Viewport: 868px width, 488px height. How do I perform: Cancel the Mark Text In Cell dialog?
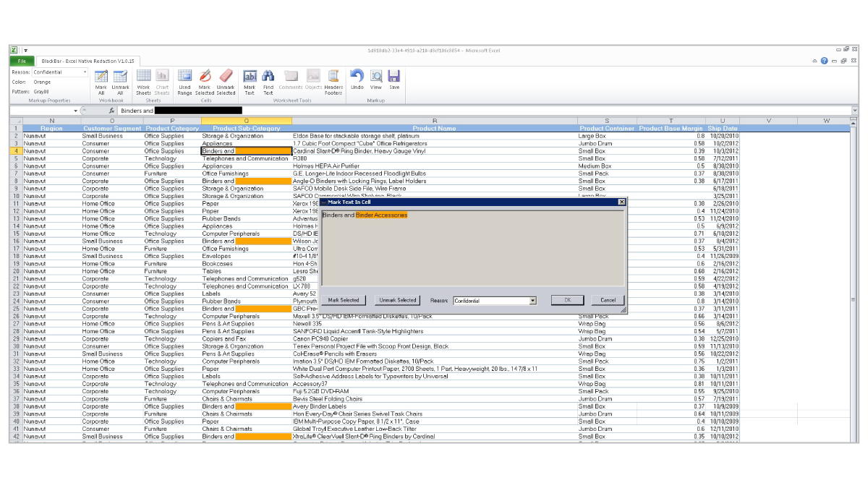pyautogui.click(x=608, y=300)
